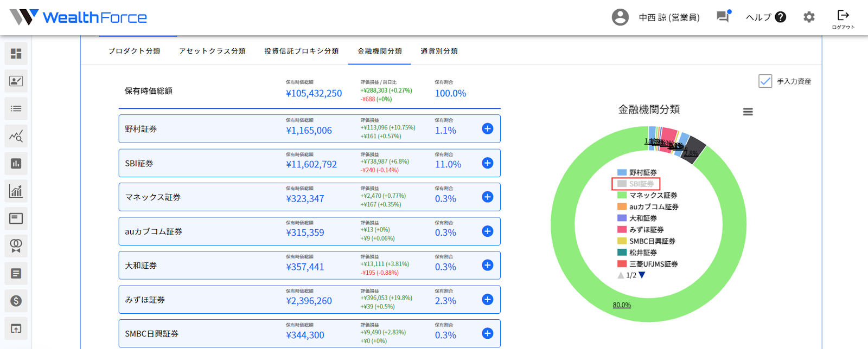Open the chart search analysis sidebar icon
The height and width of the screenshot is (349, 868).
16,136
